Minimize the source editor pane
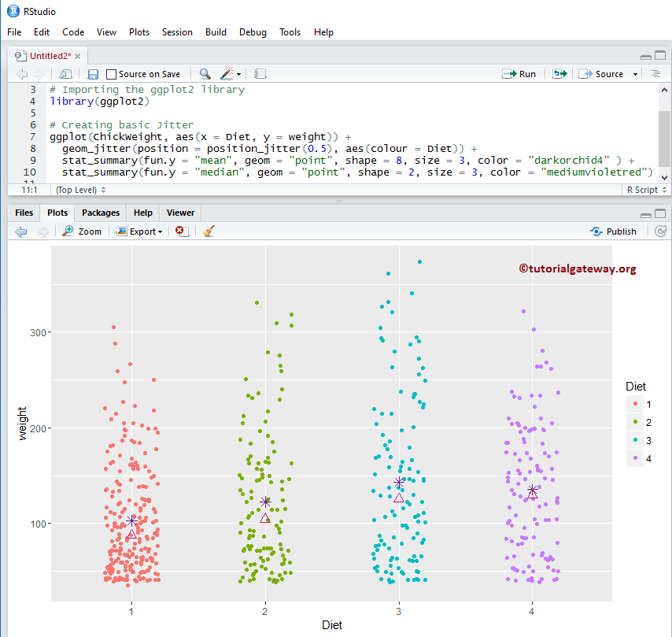This screenshot has height=637, width=672. [645, 57]
